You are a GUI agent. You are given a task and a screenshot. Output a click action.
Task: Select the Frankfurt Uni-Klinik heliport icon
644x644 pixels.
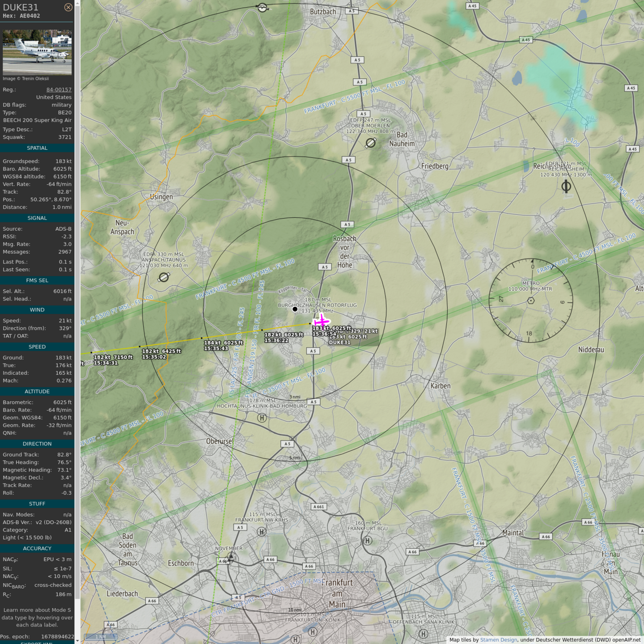coord(313,632)
